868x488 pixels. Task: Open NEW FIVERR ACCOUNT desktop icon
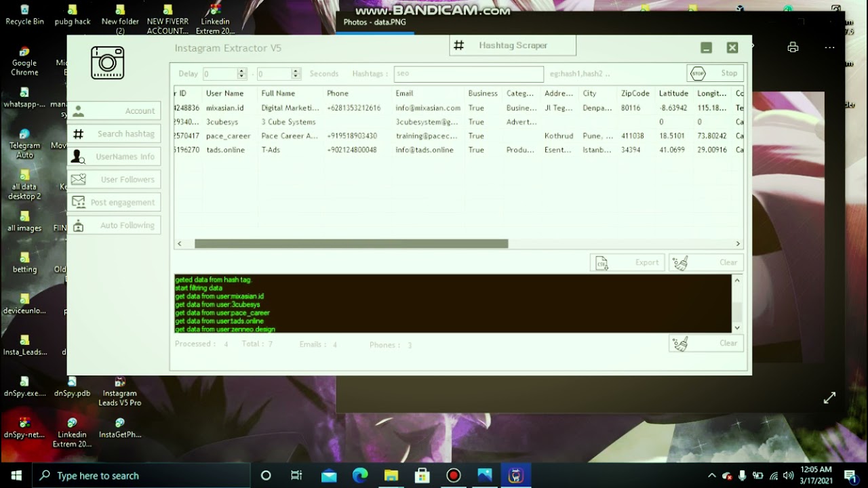[167, 20]
